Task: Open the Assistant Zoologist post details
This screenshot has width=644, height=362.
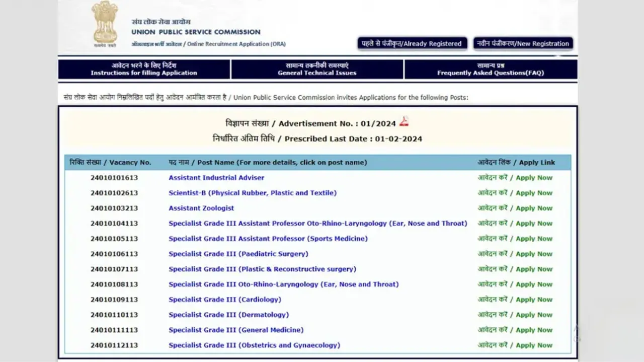Action: [201, 208]
